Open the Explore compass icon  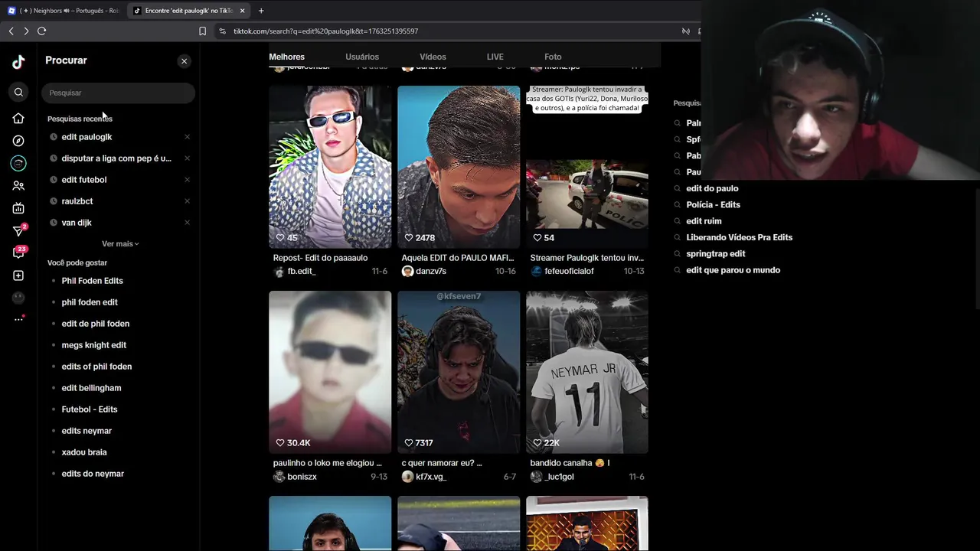[18, 141]
